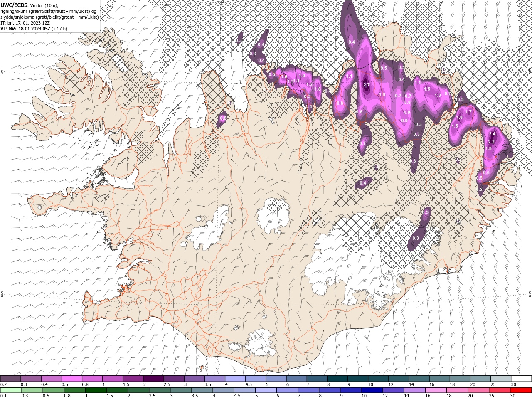Viewport: 532px width, 399px height.
Task: Select the deep blue lower swatch labeled 10
Action: tap(372, 390)
